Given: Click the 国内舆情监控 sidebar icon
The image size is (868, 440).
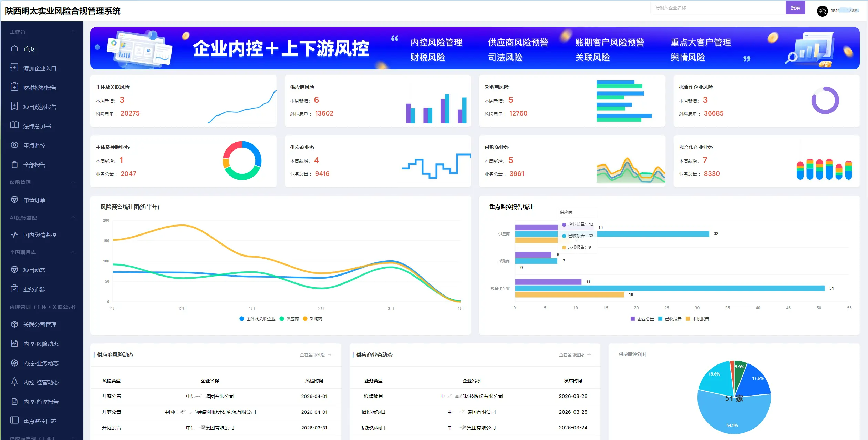Looking at the screenshot, I should tap(14, 235).
